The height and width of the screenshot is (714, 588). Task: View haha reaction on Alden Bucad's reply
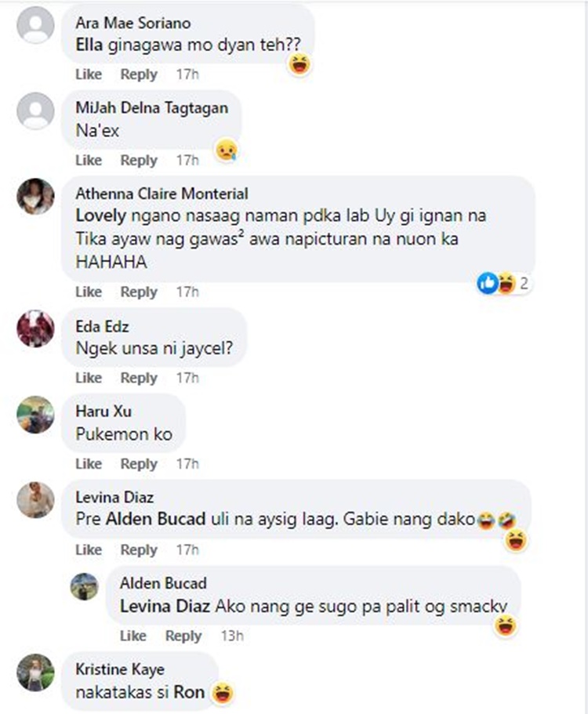pyautogui.click(x=506, y=625)
